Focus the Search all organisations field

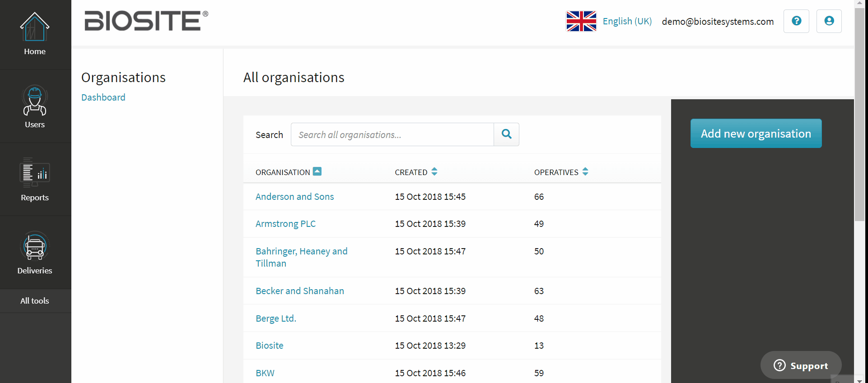pos(392,134)
